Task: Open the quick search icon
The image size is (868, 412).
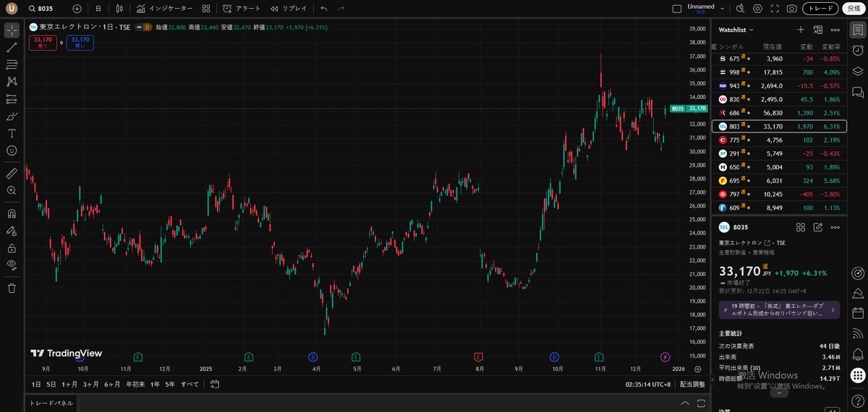Action: 740,9
